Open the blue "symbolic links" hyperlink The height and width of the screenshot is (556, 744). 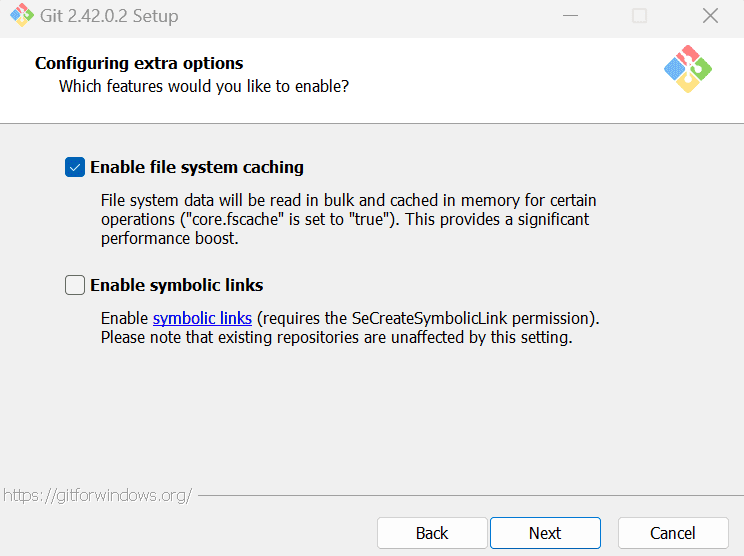[202, 318]
